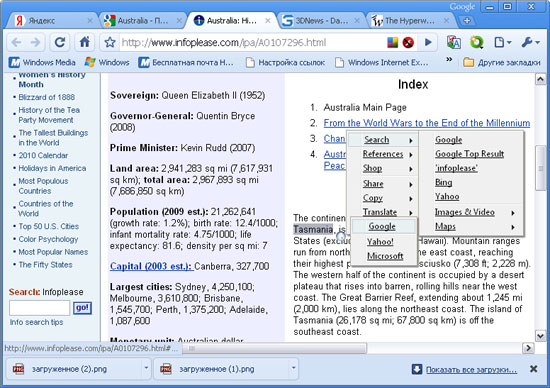This screenshot has height=388, width=550.
Task: Open the translate extension icon
Action: click(454, 42)
